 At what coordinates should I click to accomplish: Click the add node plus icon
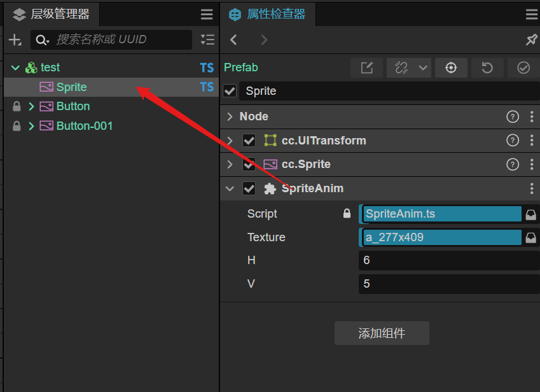point(15,40)
